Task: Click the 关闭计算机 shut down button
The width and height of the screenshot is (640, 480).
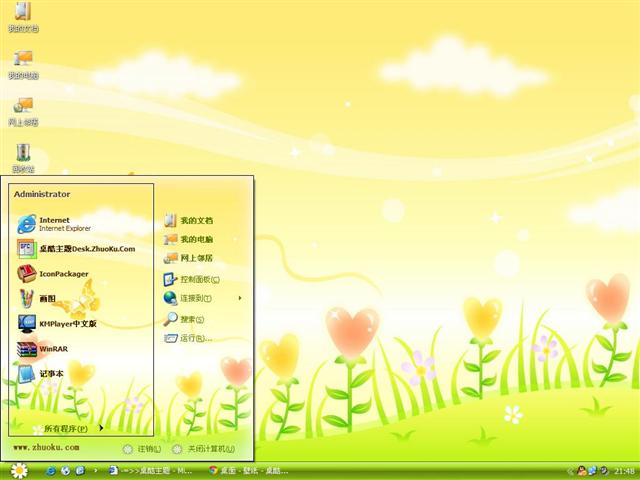Action: (x=203, y=449)
